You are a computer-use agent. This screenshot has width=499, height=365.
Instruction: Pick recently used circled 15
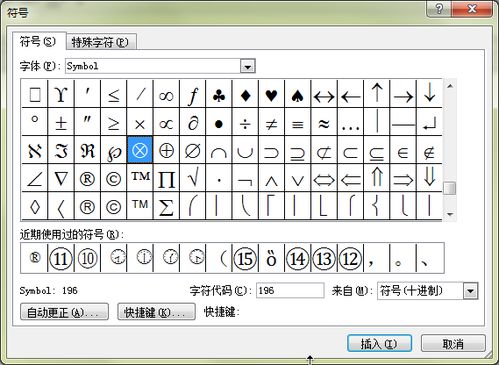pyautogui.click(x=245, y=258)
